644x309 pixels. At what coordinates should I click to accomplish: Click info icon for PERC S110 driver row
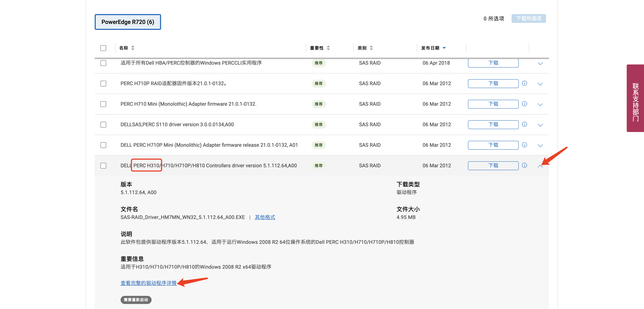tap(524, 124)
